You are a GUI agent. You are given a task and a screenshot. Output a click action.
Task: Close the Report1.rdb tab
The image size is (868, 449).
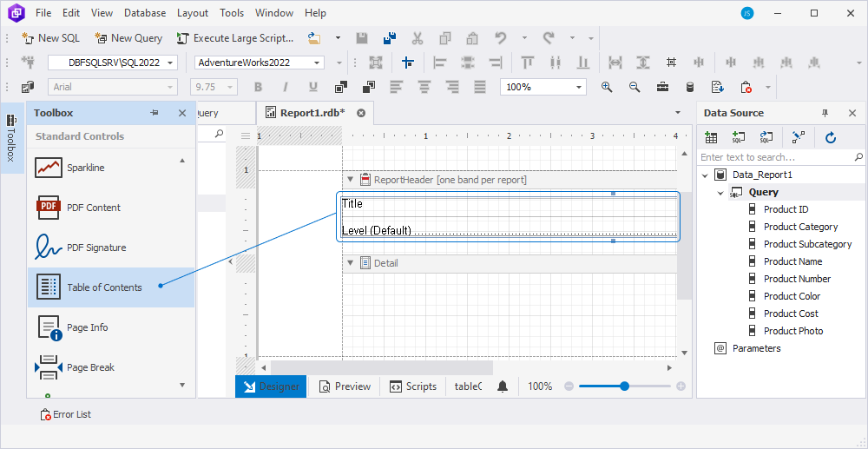pos(361,113)
